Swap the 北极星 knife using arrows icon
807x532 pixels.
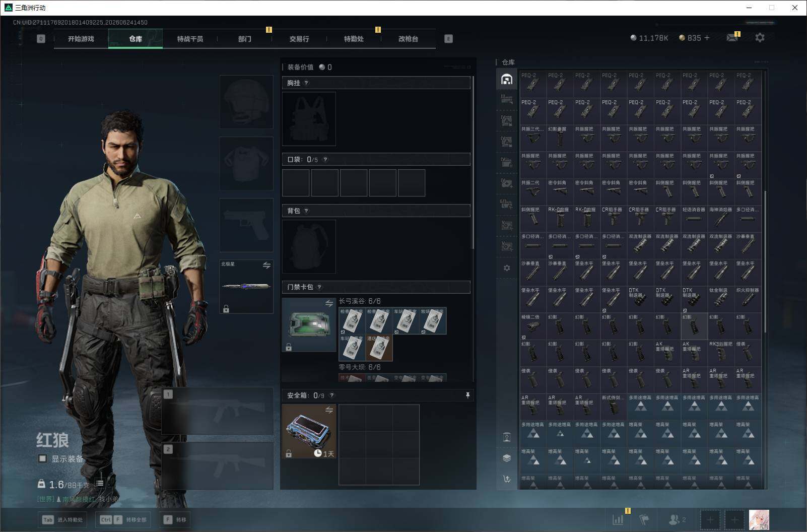266,265
